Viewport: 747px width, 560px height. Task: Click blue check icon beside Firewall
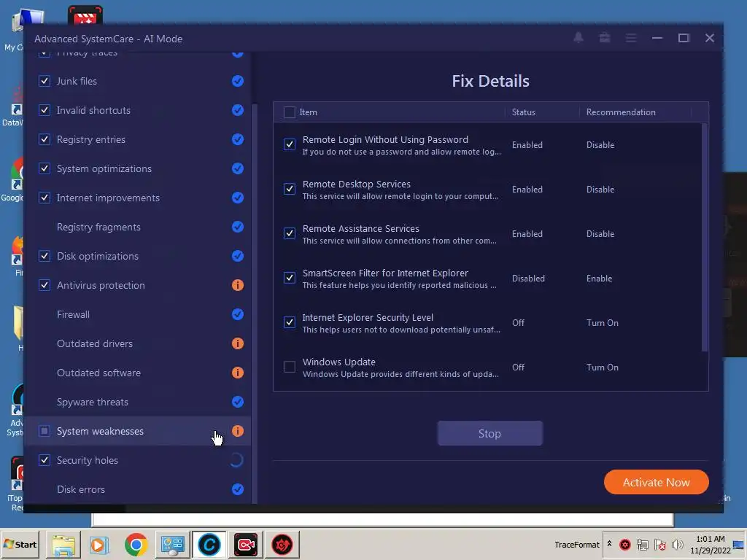click(x=238, y=314)
